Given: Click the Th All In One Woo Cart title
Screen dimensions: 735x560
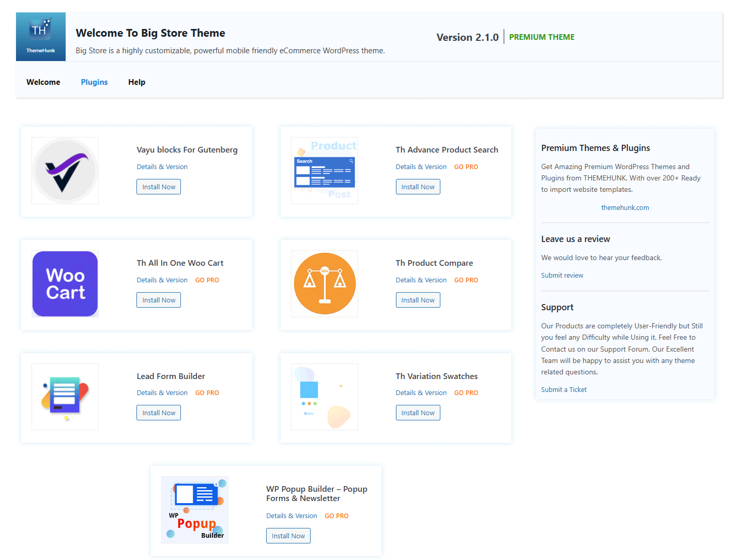Looking at the screenshot, I should coord(180,263).
